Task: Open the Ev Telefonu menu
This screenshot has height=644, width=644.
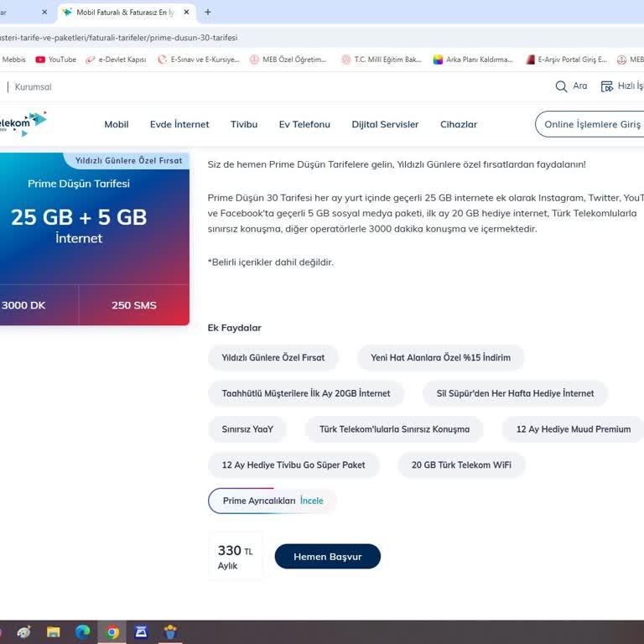Action: coord(304,124)
